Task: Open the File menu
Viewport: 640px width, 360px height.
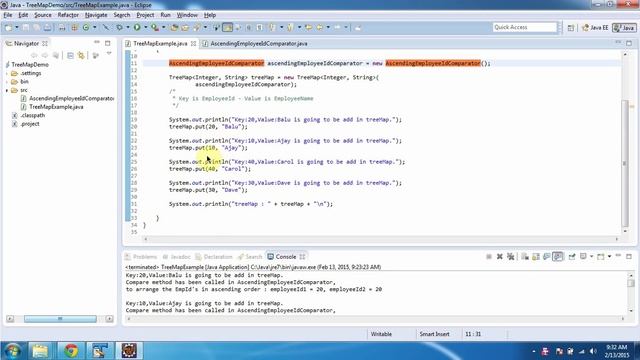Action: click(x=8, y=15)
